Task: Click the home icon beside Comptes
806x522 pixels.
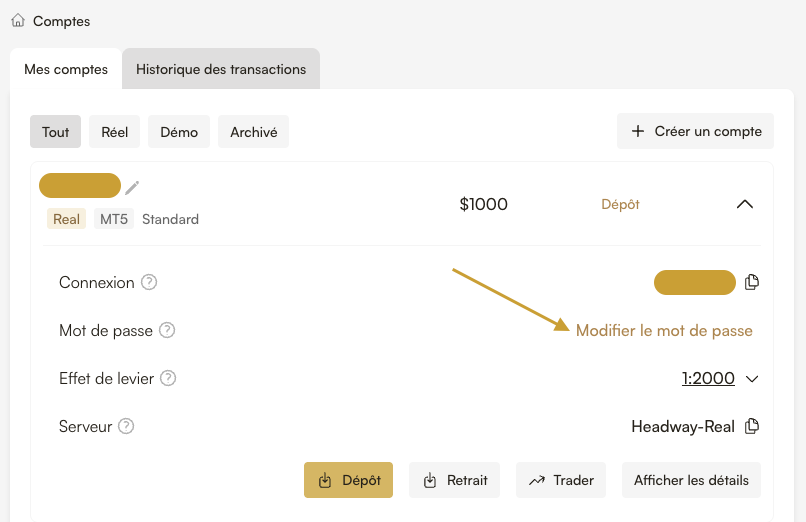Action: (x=18, y=20)
